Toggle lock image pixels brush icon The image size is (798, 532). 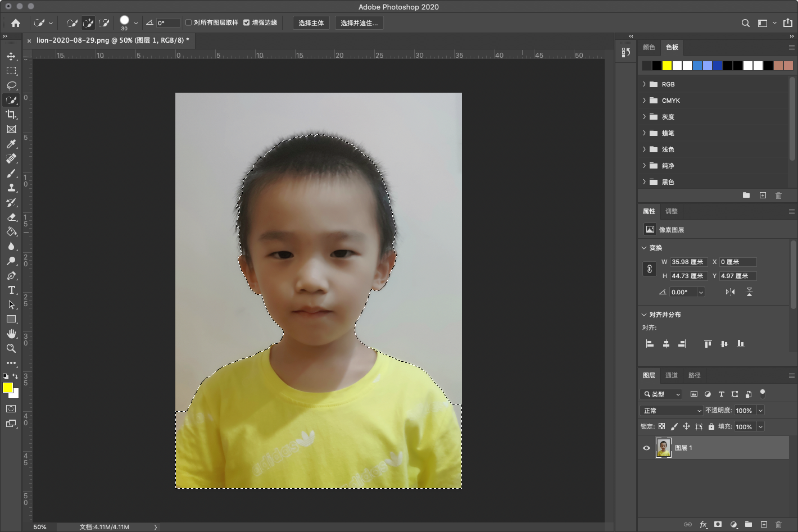674,426
